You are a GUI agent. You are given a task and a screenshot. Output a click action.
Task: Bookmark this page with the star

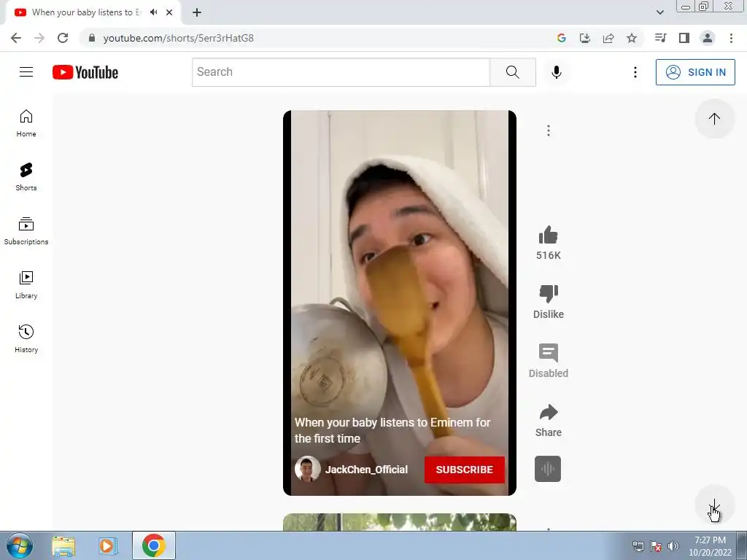(632, 38)
